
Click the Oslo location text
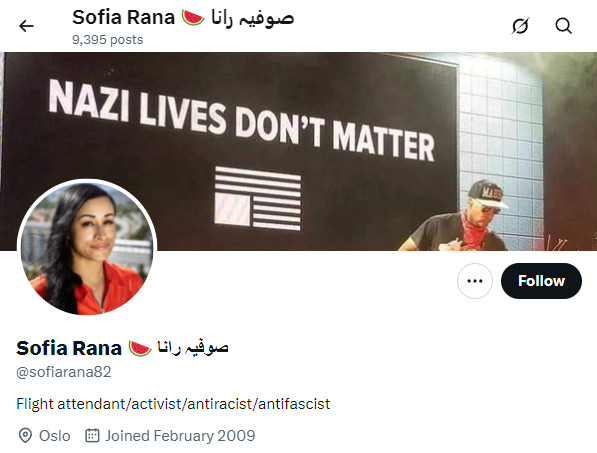click(x=55, y=436)
